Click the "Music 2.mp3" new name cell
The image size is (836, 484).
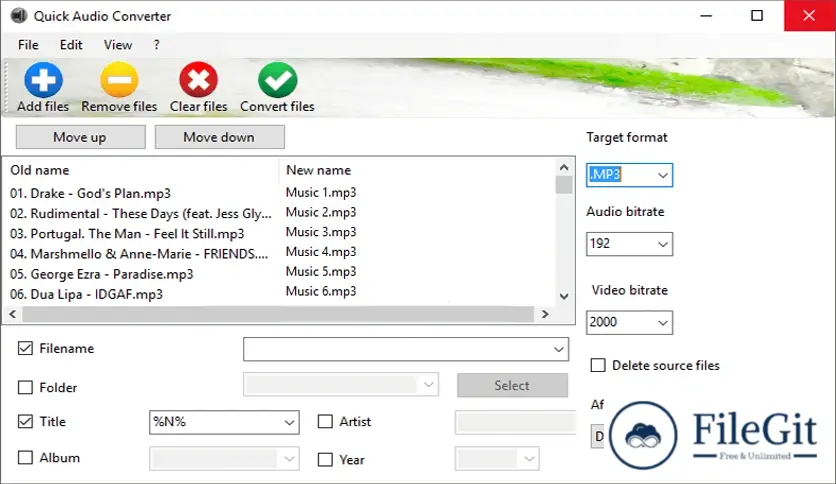321,212
